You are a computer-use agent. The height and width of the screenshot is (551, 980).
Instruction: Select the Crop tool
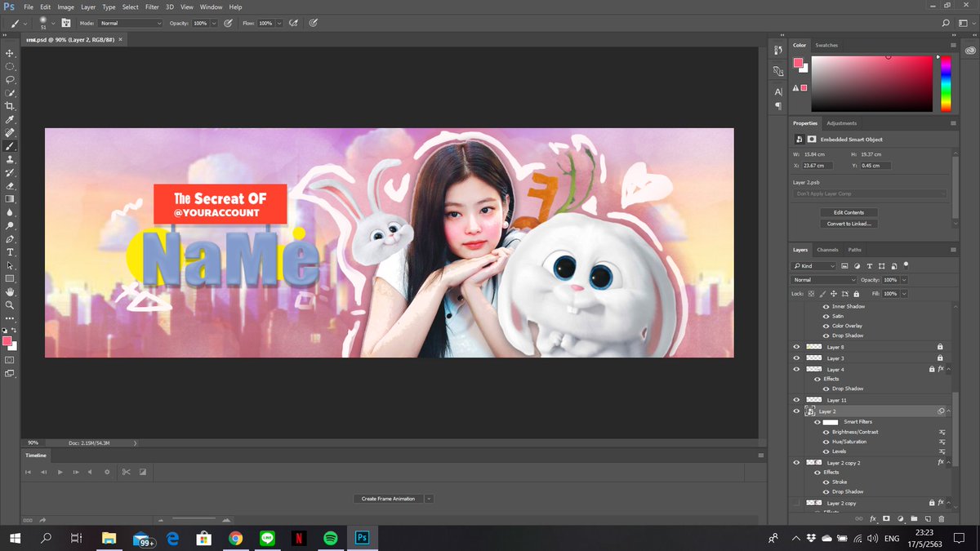(x=10, y=106)
